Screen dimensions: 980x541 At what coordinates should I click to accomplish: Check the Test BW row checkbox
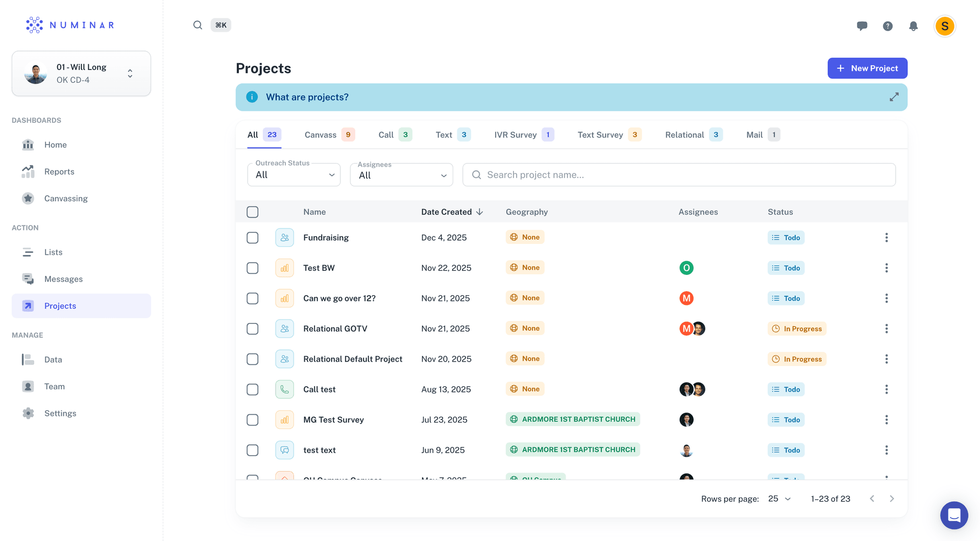tap(253, 268)
